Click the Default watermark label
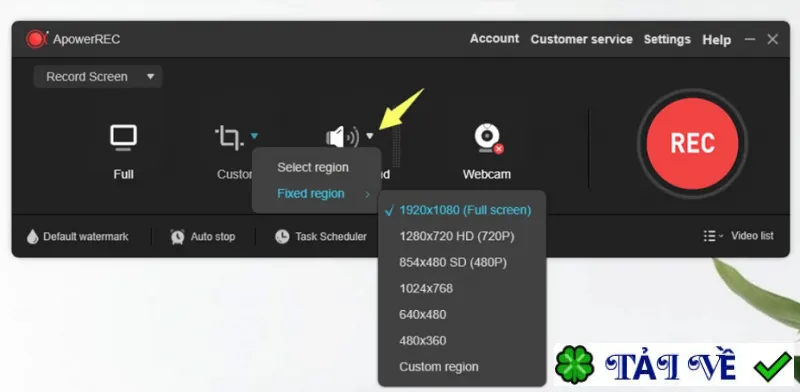800x392 pixels. (86, 237)
